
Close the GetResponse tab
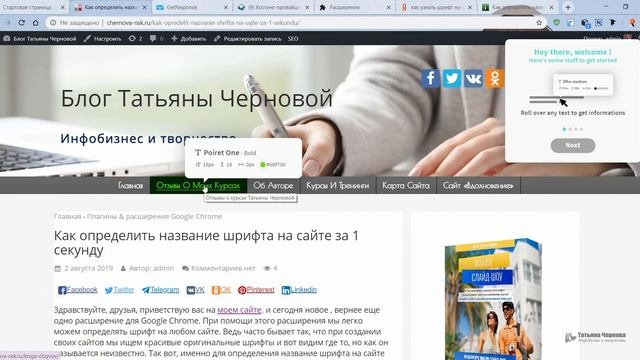click(227, 7)
